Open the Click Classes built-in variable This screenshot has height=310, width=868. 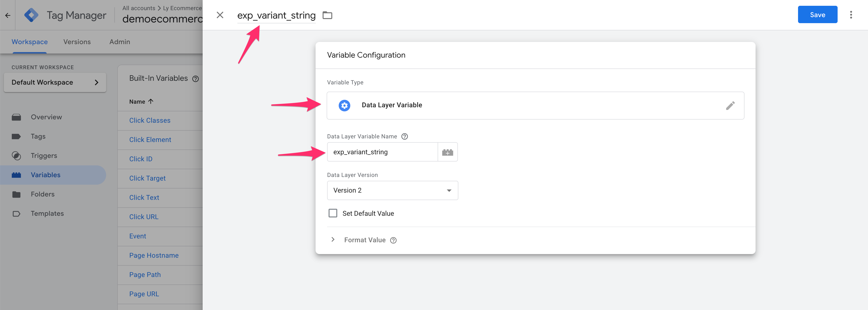click(150, 120)
